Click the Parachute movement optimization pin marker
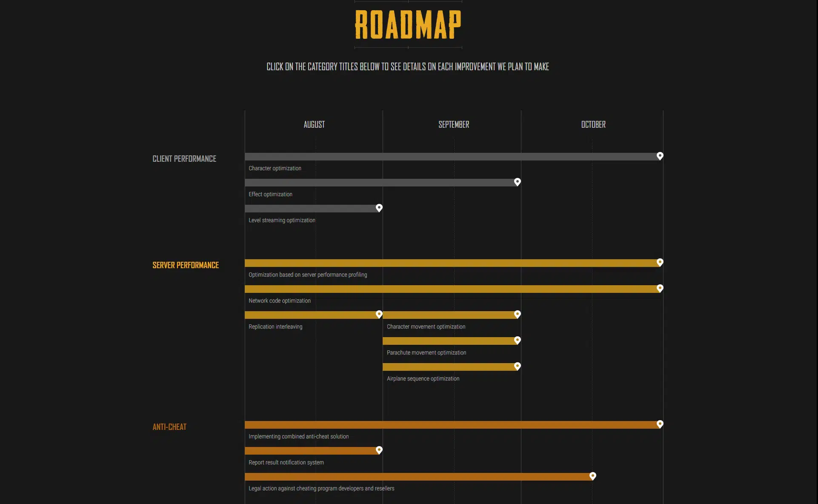 (517, 340)
